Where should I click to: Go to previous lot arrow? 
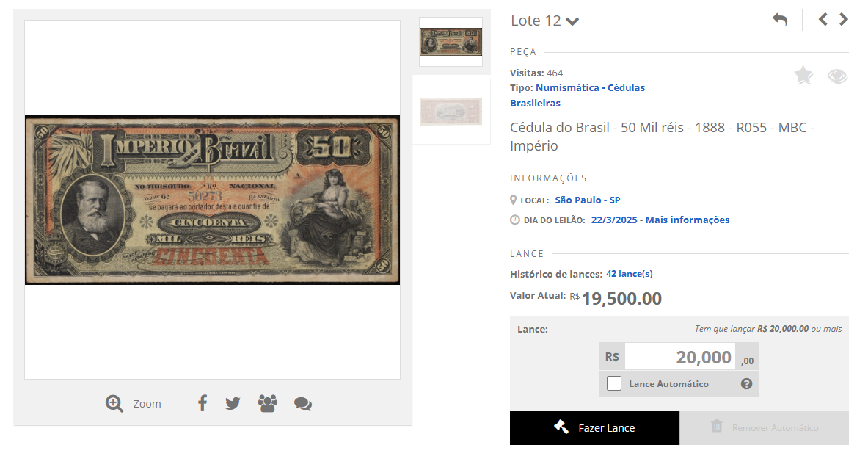pos(823,20)
